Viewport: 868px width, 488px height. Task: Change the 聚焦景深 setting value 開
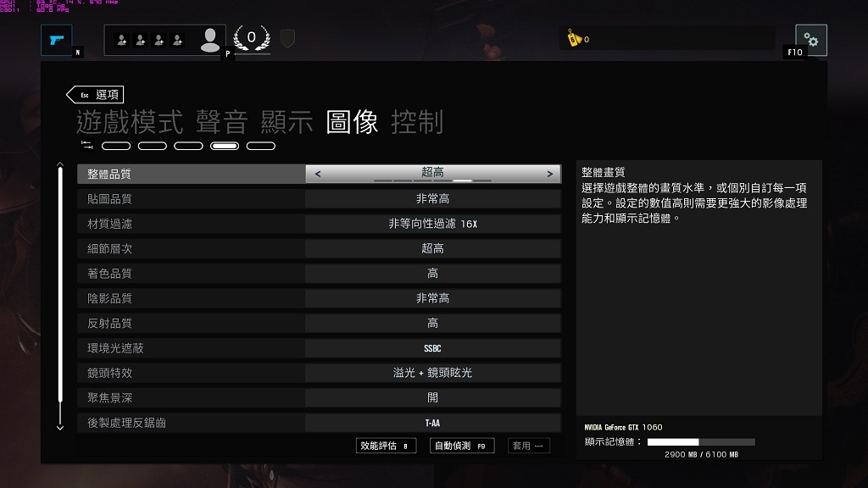click(x=433, y=398)
